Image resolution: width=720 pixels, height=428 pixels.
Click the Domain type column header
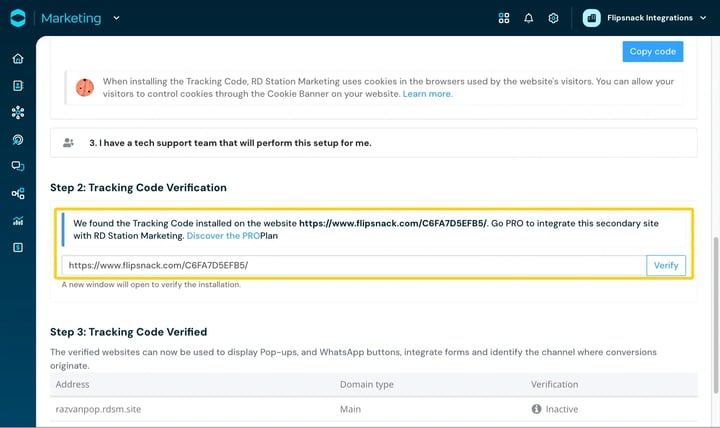(x=367, y=384)
